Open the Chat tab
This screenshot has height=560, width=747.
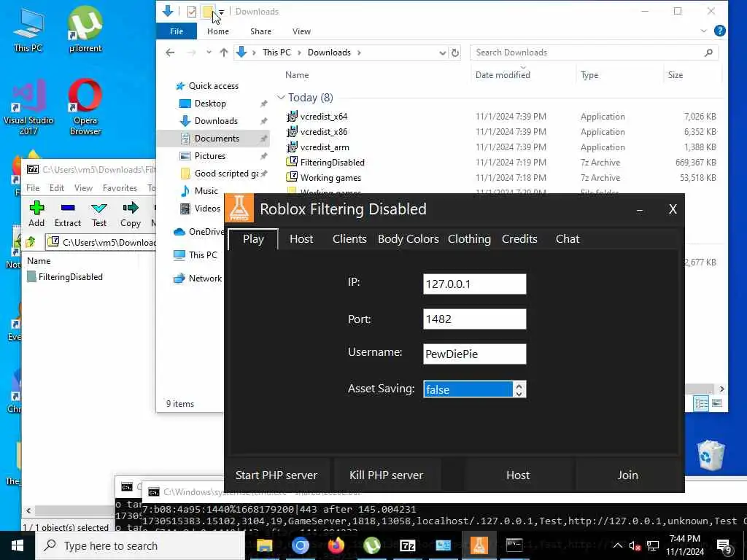[x=568, y=239]
